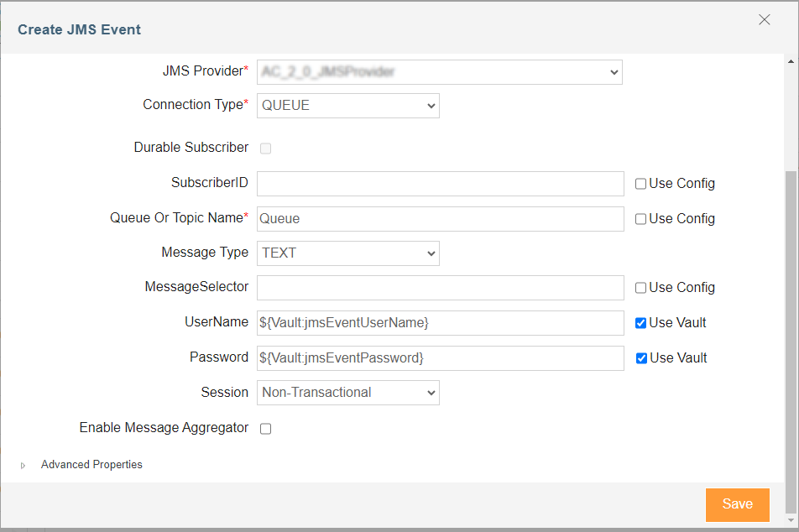
Task: Click into the MessageSelector field
Action: point(441,288)
